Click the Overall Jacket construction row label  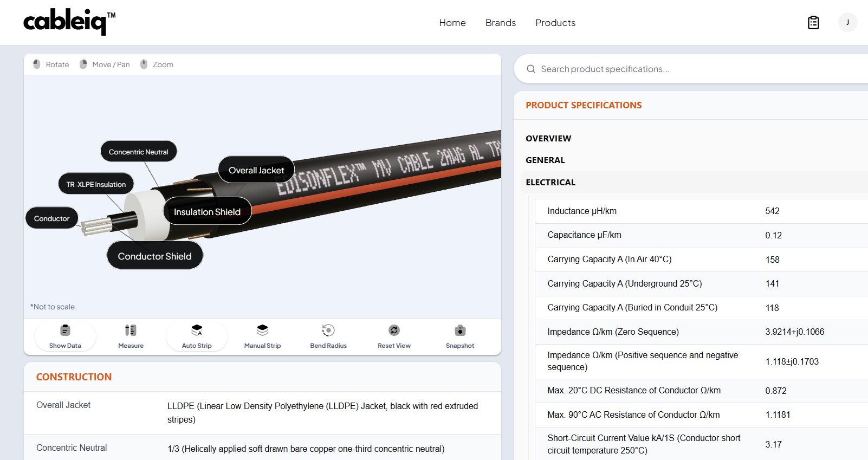tap(63, 405)
